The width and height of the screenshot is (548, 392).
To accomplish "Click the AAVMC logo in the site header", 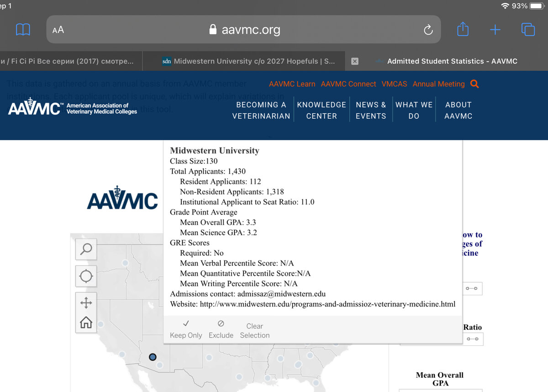I will click(x=73, y=108).
